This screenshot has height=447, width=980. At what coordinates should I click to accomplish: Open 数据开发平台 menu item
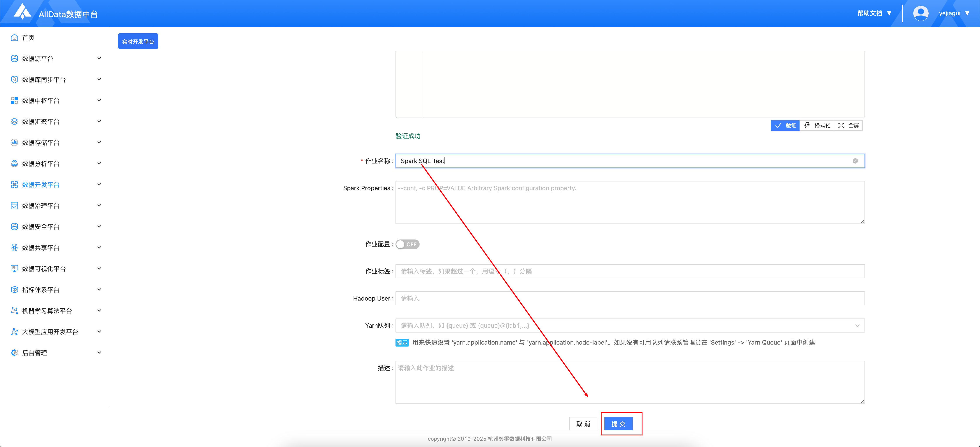41,185
